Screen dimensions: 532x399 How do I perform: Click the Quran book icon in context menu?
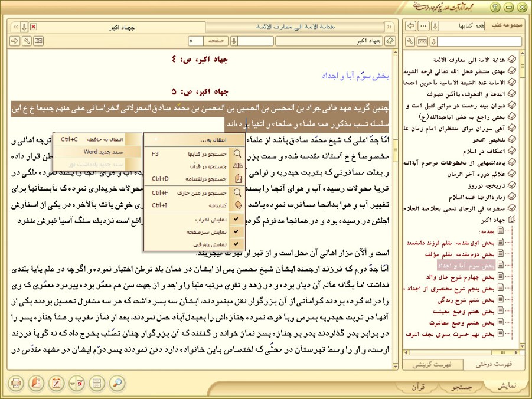point(238,166)
